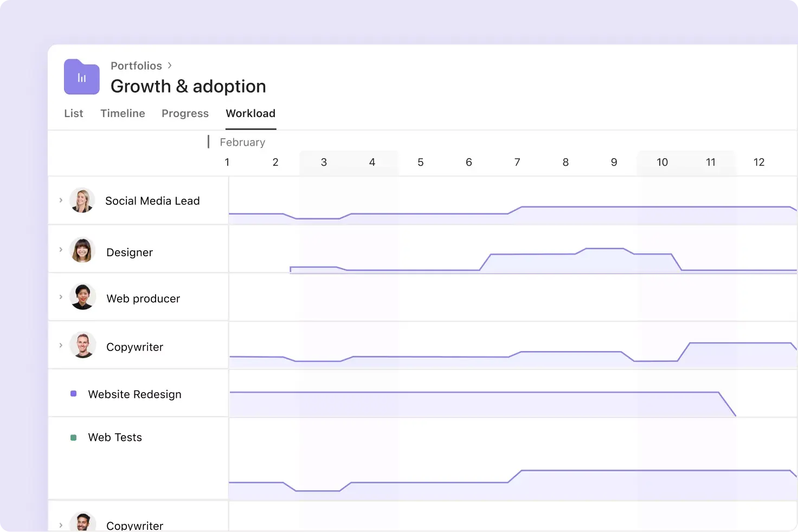Click the green Web Tests project dot

click(x=73, y=437)
